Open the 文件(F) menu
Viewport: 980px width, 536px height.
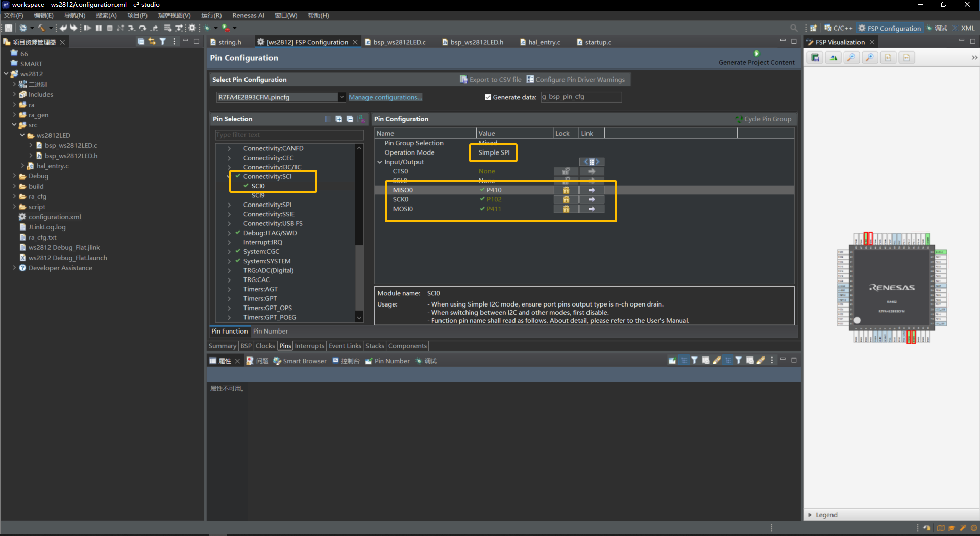coord(14,15)
